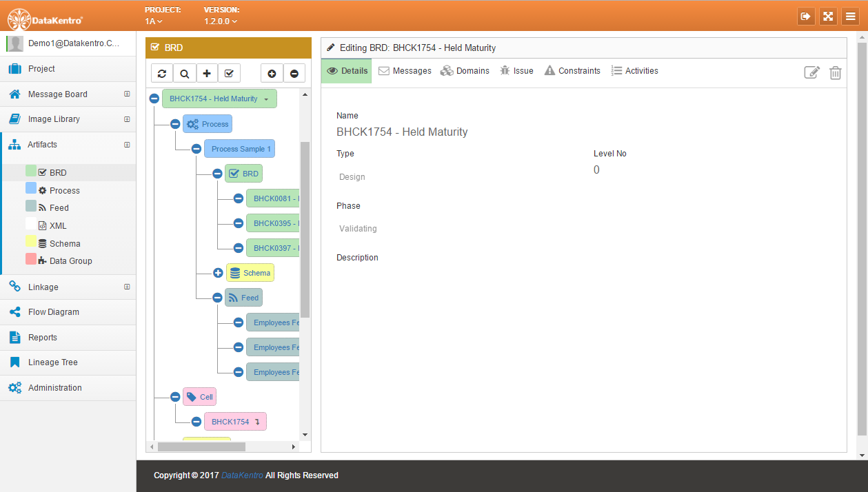This screenshot has height=492, width=868.
Task: Open dropdown caret on BHCK1754 - Held Maturity node
Action: (x=266, y=99)
